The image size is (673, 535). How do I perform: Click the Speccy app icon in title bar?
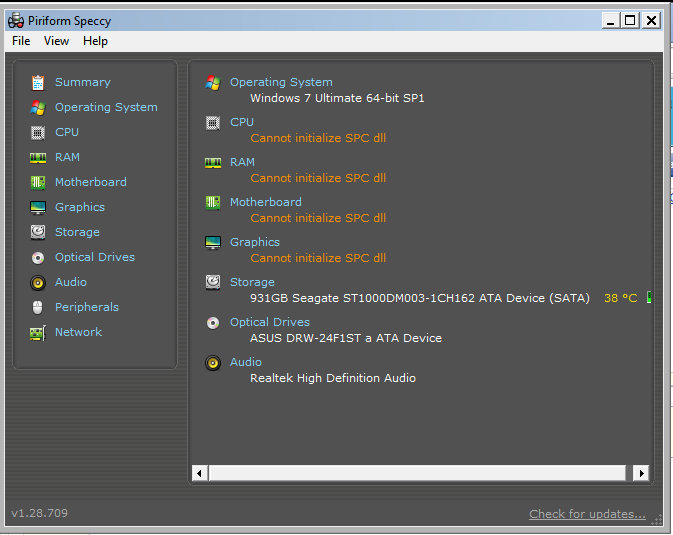16,21
